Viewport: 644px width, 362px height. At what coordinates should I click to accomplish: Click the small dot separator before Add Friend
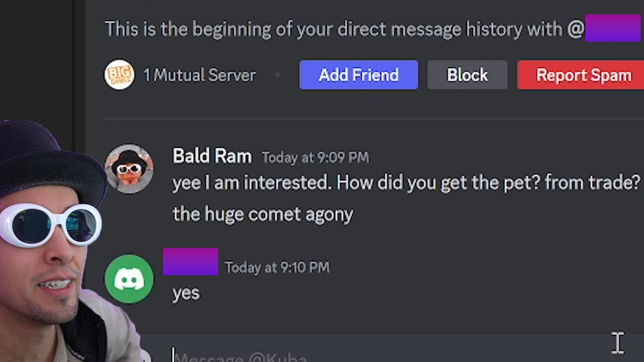278,75
